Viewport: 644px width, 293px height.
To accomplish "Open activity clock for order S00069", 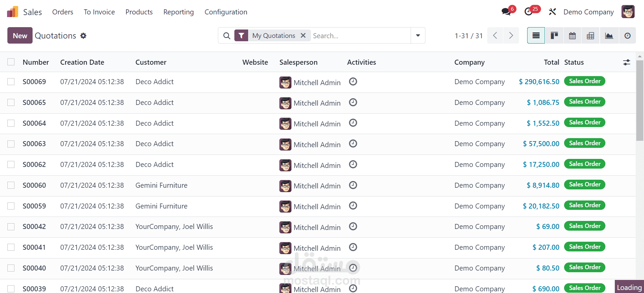I will tap(353, 81).
